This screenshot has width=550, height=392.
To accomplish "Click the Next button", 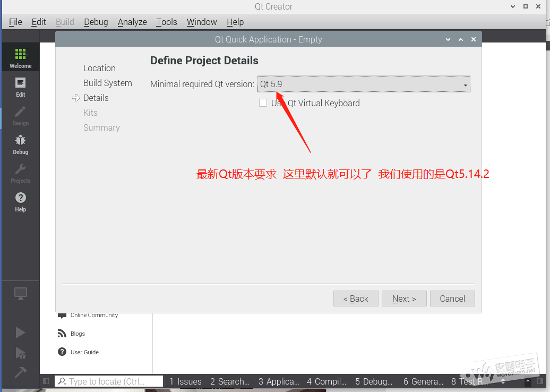I will pyautogui.click(x=403, y=299).
